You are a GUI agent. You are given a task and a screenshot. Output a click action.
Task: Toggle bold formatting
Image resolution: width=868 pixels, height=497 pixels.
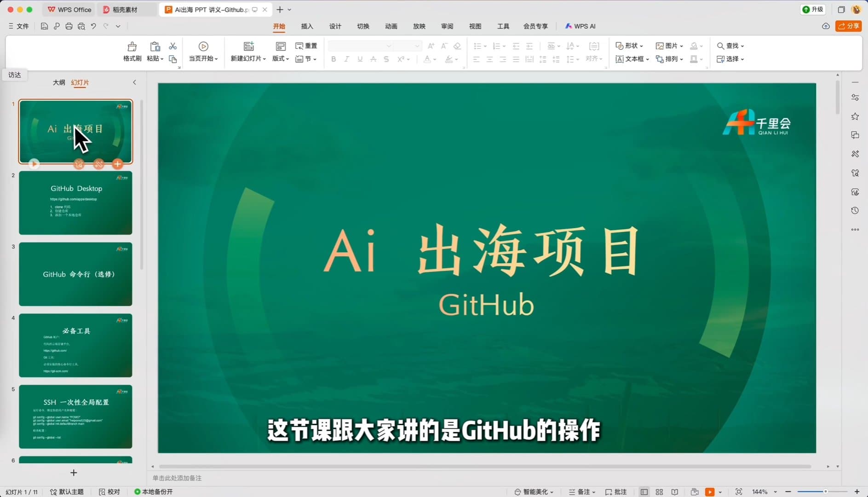(333, 59)
